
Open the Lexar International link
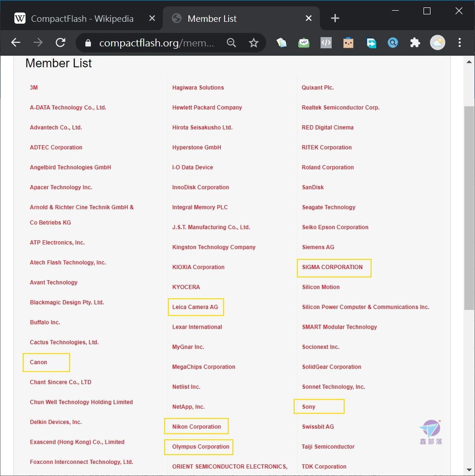(x=197, y=327)
